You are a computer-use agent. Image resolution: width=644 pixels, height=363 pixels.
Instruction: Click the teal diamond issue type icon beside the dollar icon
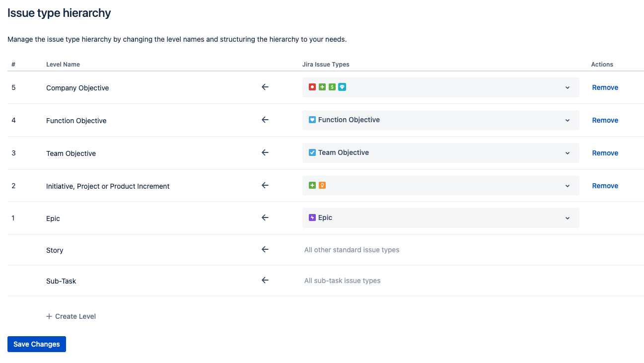pos(342,87)
